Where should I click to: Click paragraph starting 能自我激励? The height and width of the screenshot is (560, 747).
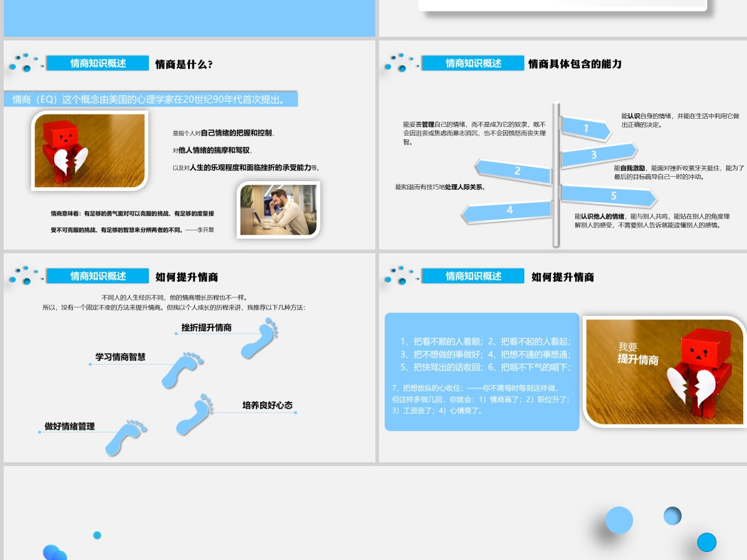pos(679,172)
